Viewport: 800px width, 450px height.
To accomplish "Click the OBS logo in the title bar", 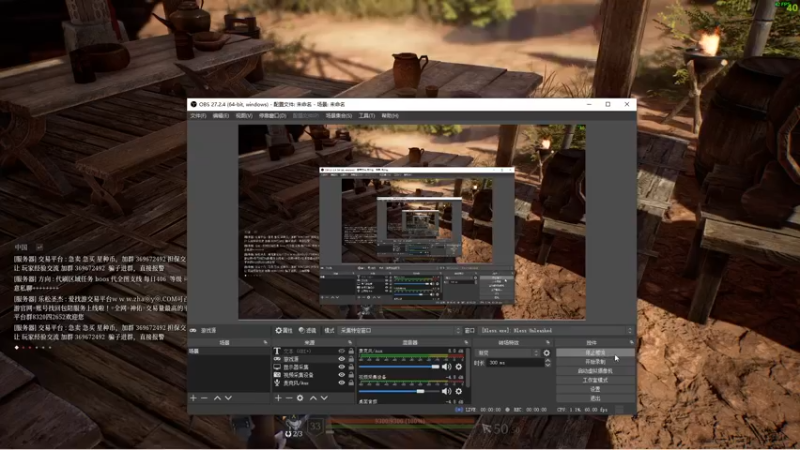I will coord(193,104).
